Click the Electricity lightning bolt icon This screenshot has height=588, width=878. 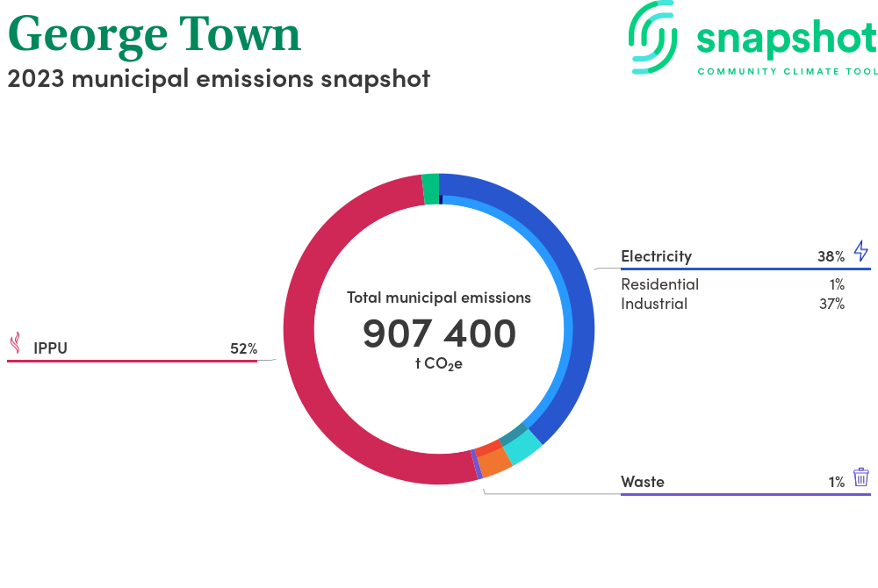point(860,251)
